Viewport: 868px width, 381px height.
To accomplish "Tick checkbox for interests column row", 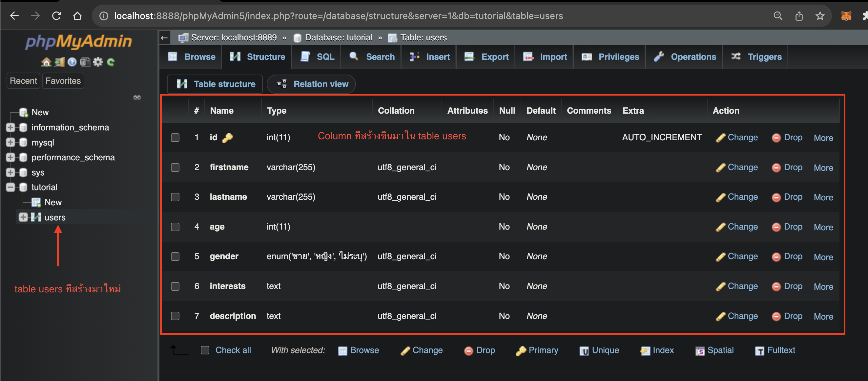I will coord(175,286).
